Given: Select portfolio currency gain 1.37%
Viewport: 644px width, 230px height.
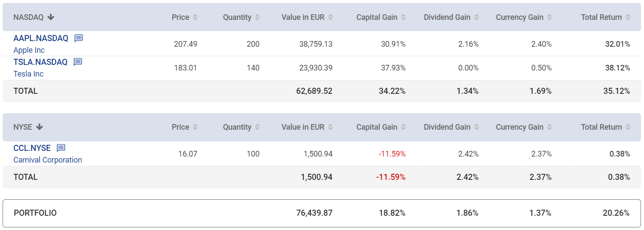Looking at the screenshot, I should coord(541,213).
